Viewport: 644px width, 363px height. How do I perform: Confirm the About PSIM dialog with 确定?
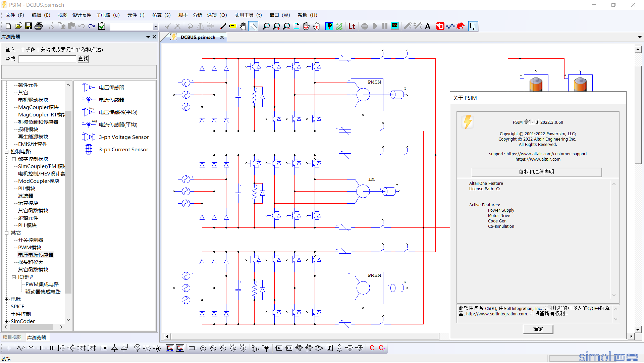click(x=538, y=329)
